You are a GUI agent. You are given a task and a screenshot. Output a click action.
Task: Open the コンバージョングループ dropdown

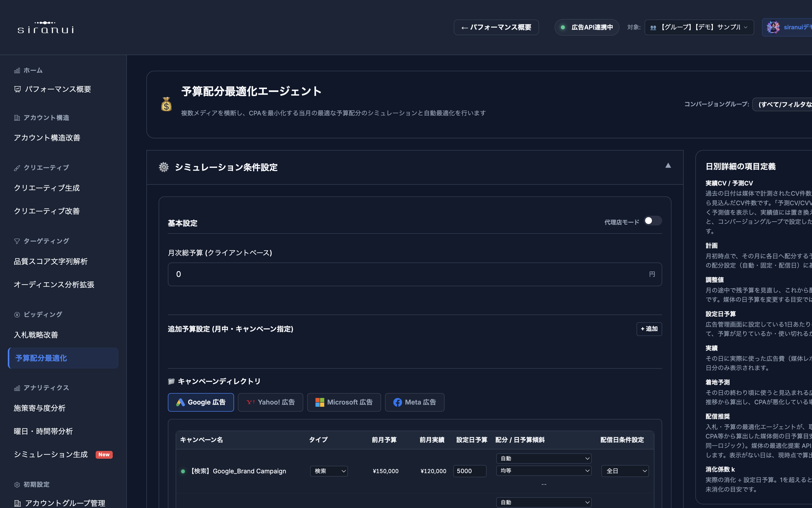(x=782, y=104)
